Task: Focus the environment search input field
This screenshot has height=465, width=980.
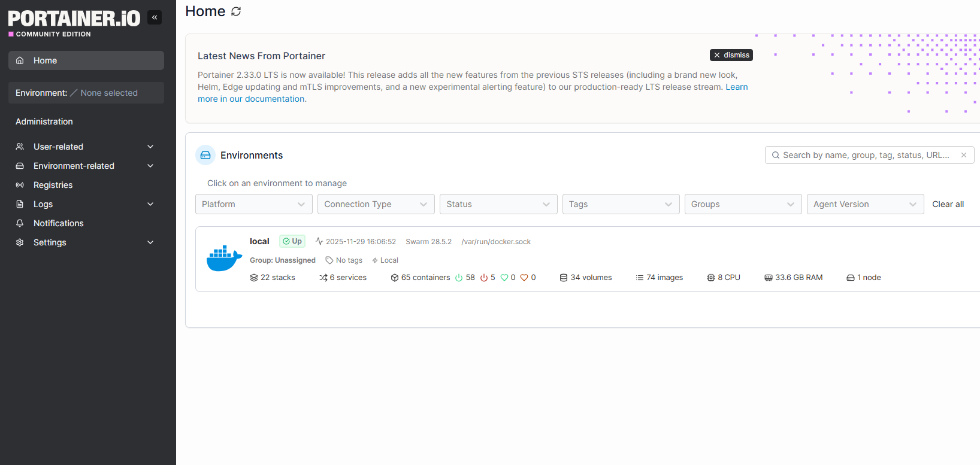Action: point(866,155)
